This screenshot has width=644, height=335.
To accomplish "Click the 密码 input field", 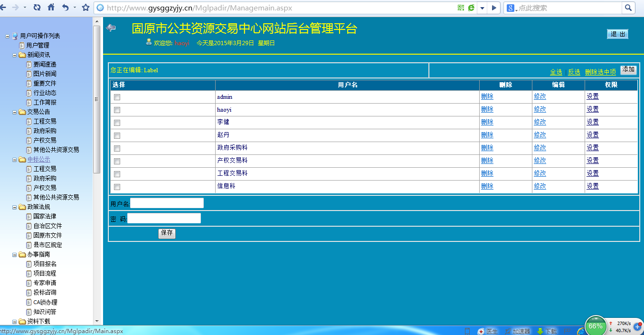I will [164, 218].
